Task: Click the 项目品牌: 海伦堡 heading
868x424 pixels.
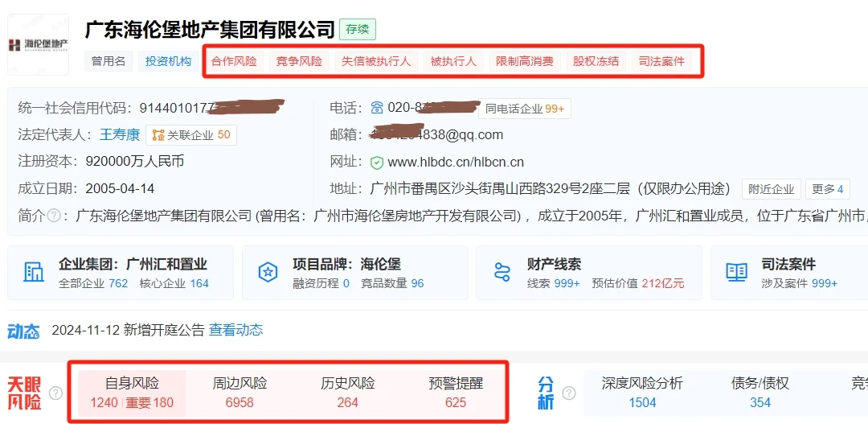Action: [x=346, y=264]
